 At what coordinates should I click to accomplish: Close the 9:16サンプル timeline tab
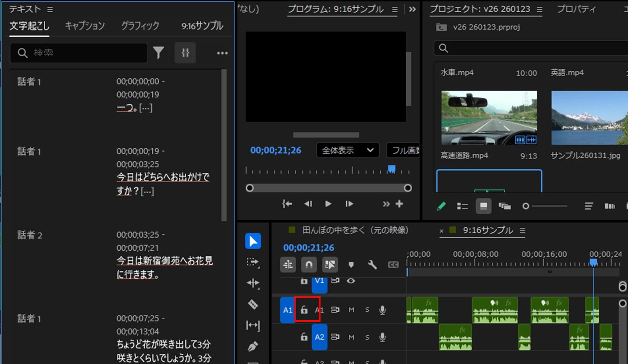coord(441,231)
